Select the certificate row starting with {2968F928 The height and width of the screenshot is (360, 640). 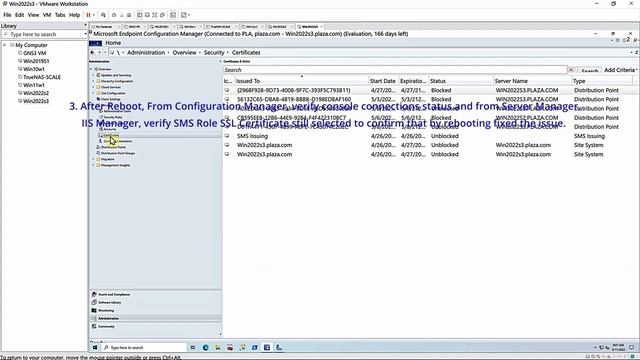pyautogui.click(x=431, y=90)
